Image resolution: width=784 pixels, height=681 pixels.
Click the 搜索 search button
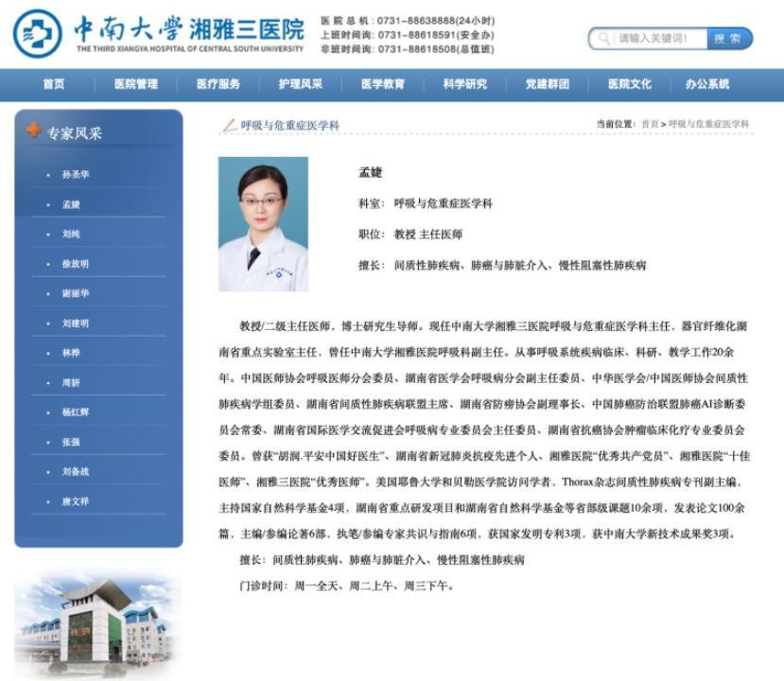[x=728, y=39]
